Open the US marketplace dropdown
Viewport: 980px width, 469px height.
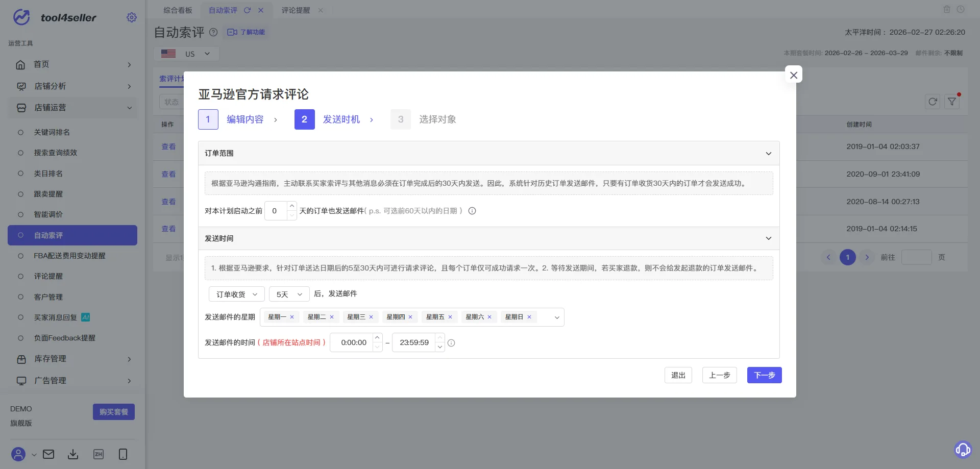[x=186, y=54]
